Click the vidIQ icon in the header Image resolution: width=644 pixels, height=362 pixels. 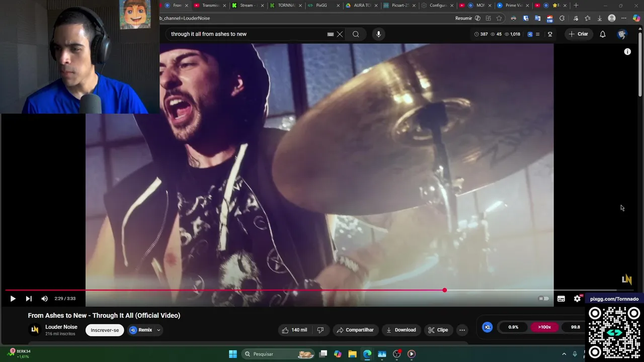pos(530,34)
